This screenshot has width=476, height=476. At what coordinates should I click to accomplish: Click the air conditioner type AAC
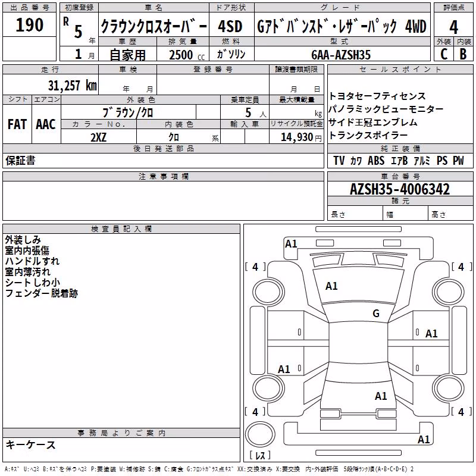pos(46,124)
